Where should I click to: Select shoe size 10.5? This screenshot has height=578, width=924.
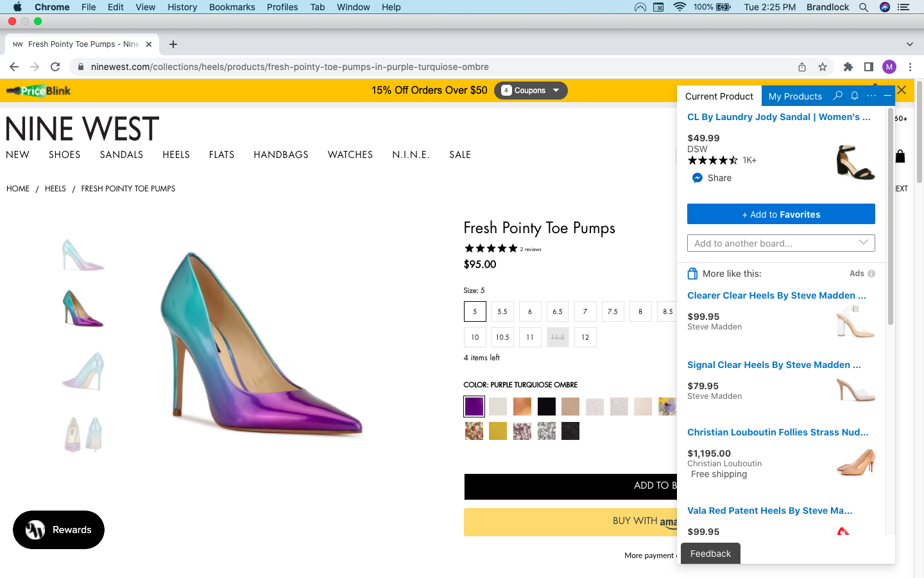[502, 337]
